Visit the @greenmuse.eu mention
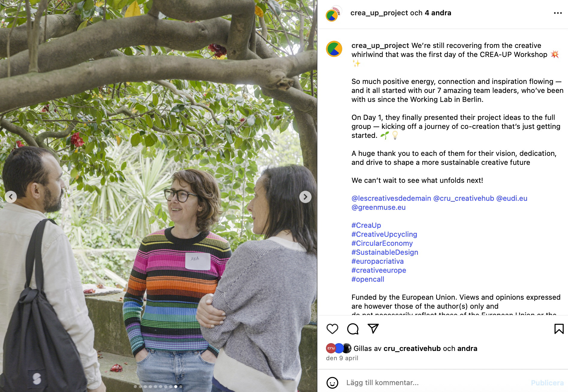The height and width of the screenshot is (392, 568). (x=378, y=207)
